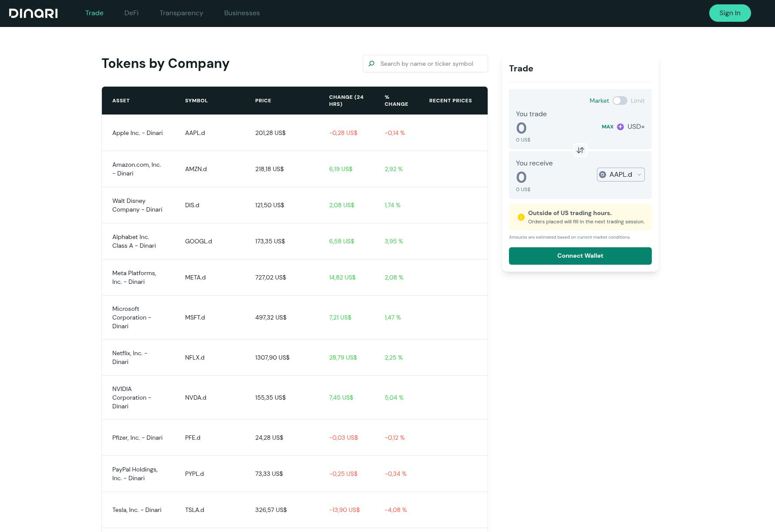775x532 pixels.
Task: Select the Limit order label
Action: point(637,101)
